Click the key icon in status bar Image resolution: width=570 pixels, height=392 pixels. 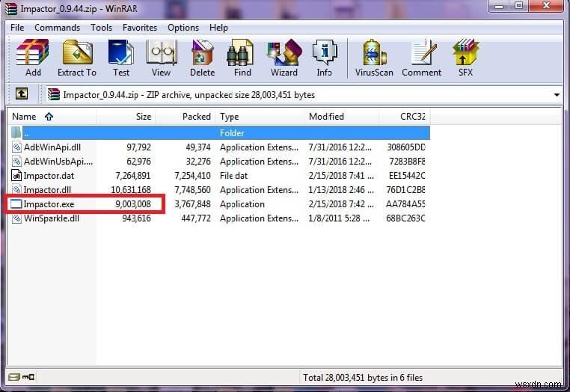point(28,377)
